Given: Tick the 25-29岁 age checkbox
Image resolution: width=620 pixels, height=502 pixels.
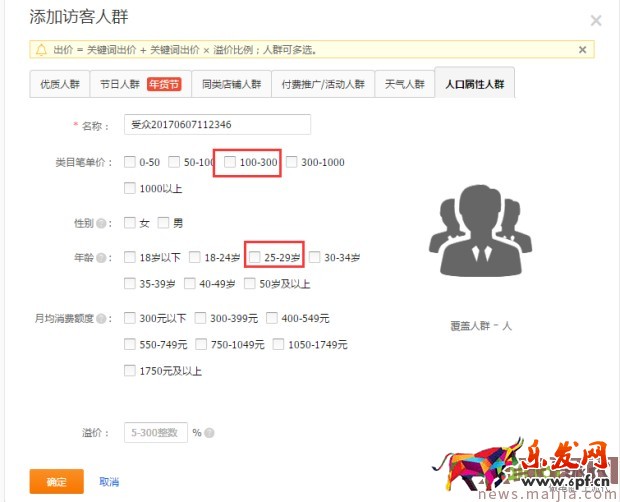Looking at the screenshot, I should (x=254, y=258).
